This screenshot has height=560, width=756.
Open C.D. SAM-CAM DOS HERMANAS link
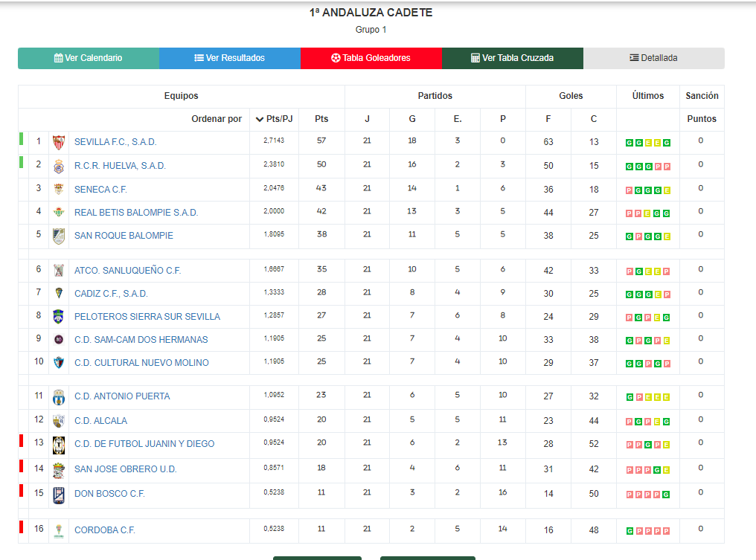point(141,340)
